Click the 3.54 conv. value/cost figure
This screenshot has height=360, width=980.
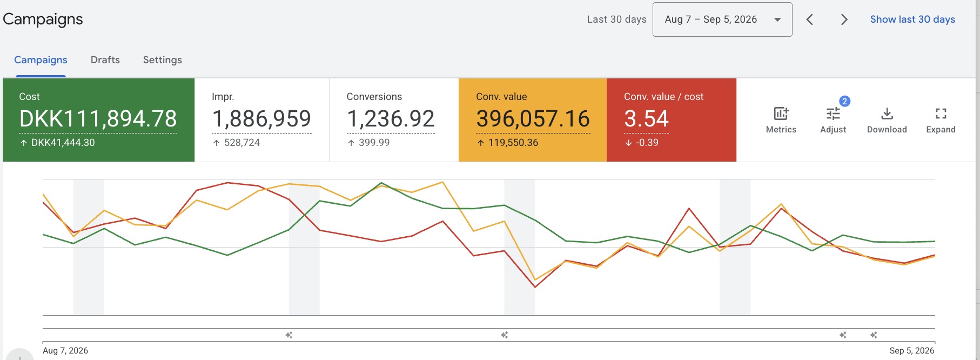click(646, 119)
